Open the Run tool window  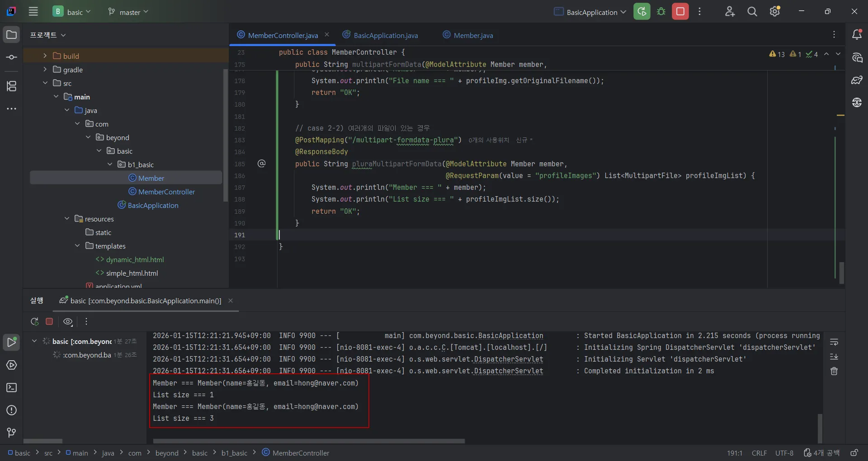pos(12,343)
